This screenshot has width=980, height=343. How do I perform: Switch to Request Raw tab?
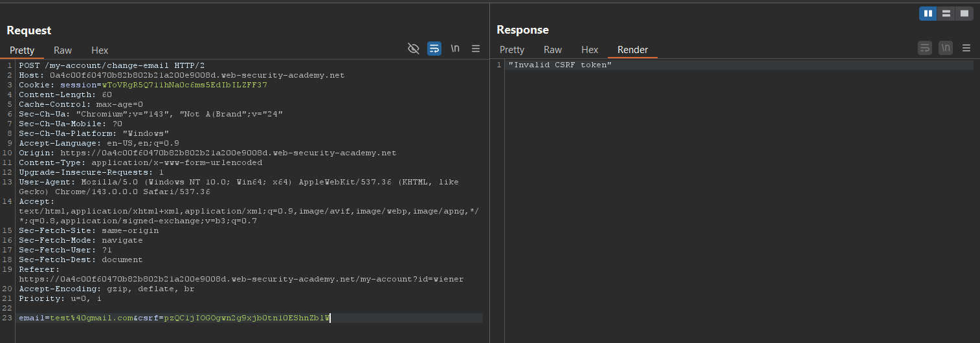pyautogui.click(x=63, y=50)
